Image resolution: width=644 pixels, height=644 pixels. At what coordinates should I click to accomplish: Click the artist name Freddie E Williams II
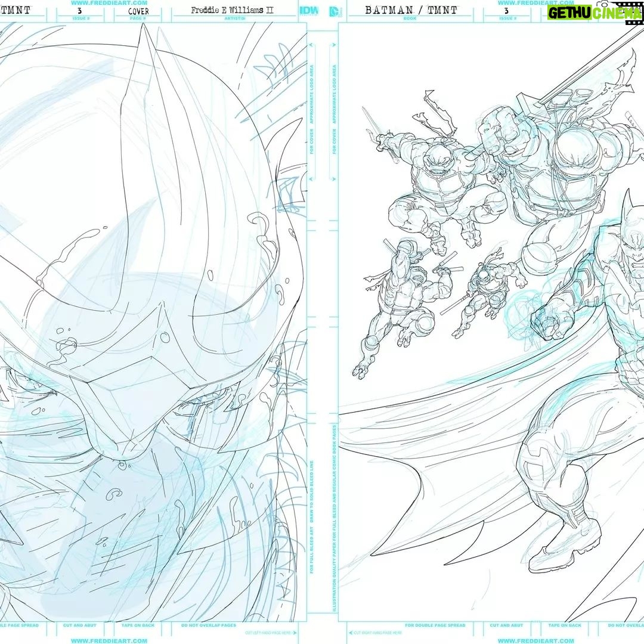click(x=232, y=10)
